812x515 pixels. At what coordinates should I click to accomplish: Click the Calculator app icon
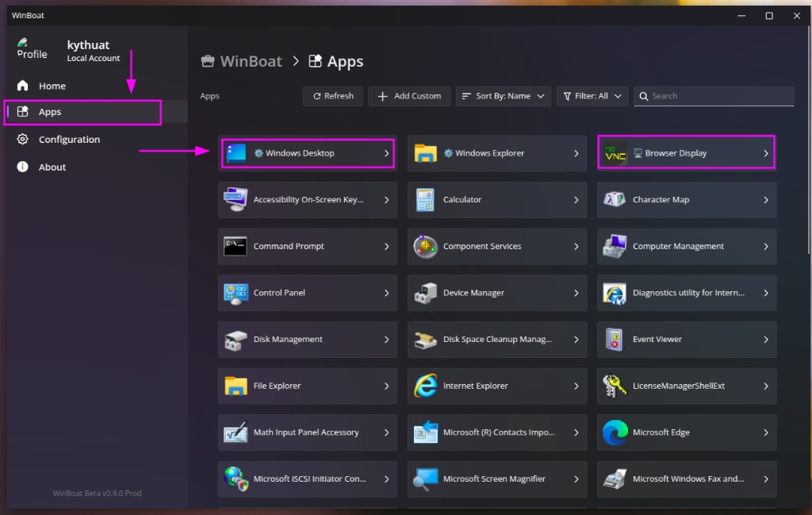click(x=425, y=199)
